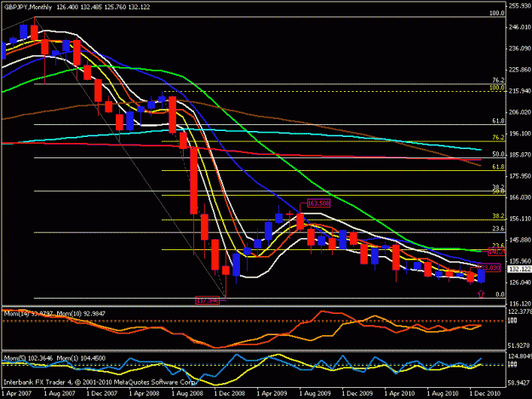Image resolution: width=532 pixels, height=399 pixels.
Task: Click the current price marker 132.122 on the scale
Action: point(519,269)
